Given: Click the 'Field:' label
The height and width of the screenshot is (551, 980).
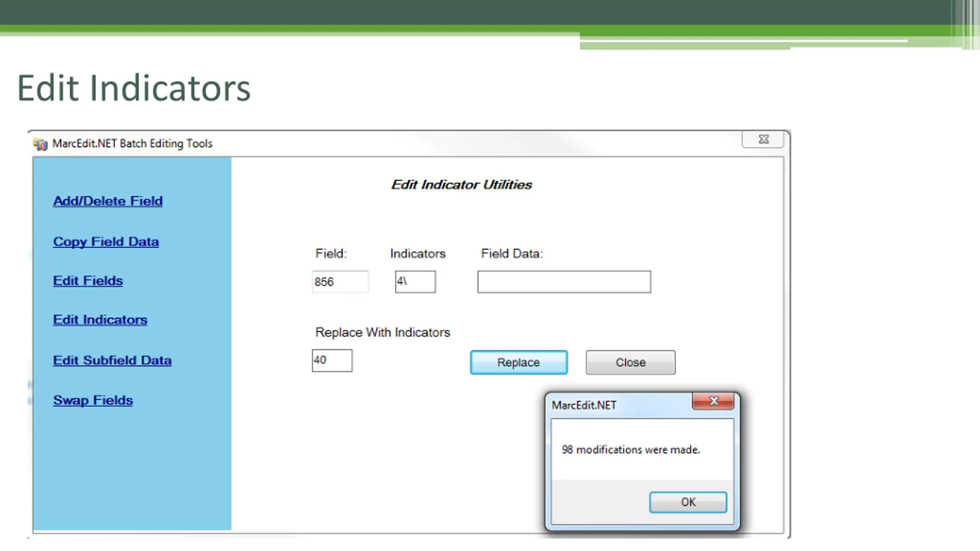Looking at the screenshot, I should (331, 254).
